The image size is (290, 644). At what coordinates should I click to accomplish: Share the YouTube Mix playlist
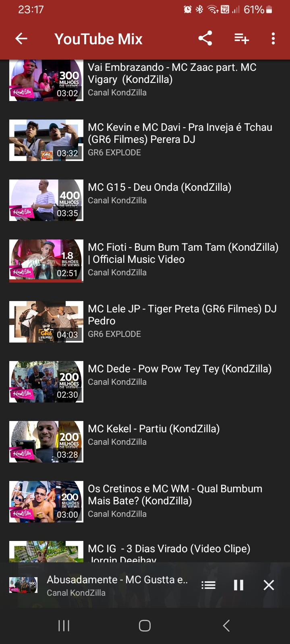(205, 39)
